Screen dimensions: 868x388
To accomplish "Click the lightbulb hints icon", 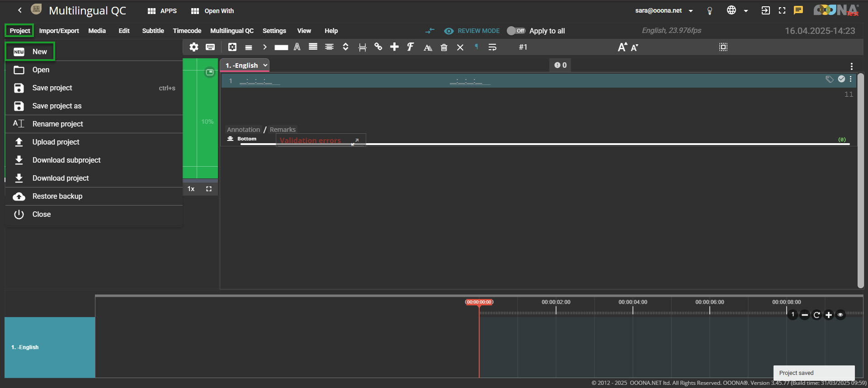I will pos(710,11).
